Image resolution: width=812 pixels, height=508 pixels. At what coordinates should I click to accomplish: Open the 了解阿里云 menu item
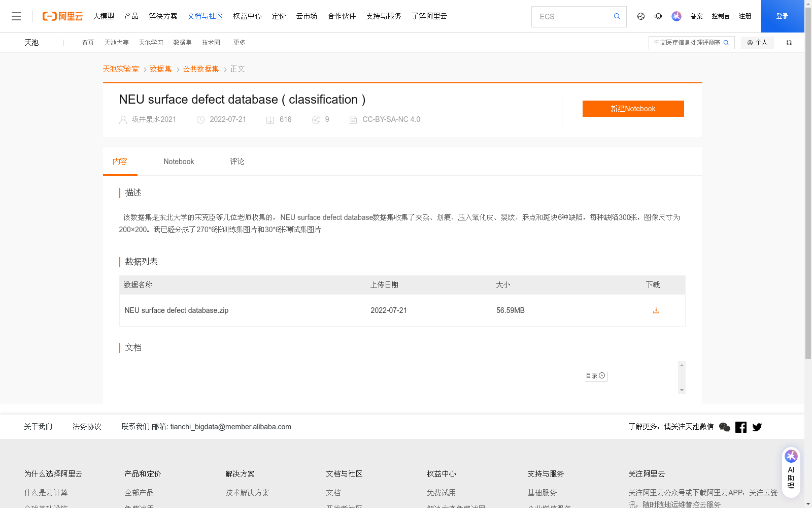pyautogui.click(x=429, y=16)
